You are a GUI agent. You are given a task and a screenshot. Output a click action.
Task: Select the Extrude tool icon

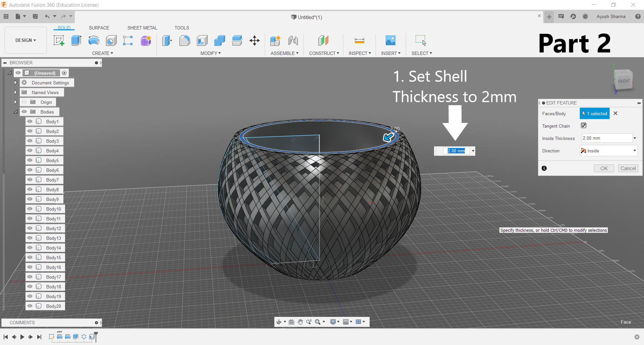(76, 41)
